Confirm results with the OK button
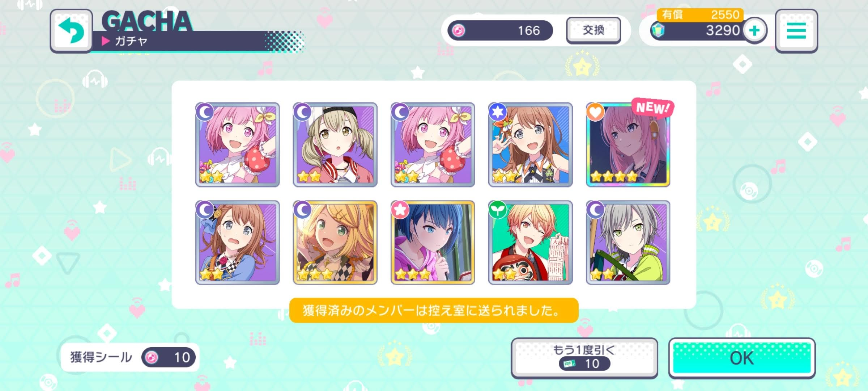The width and height of the screenshot is (868, 391). (742, 358)
